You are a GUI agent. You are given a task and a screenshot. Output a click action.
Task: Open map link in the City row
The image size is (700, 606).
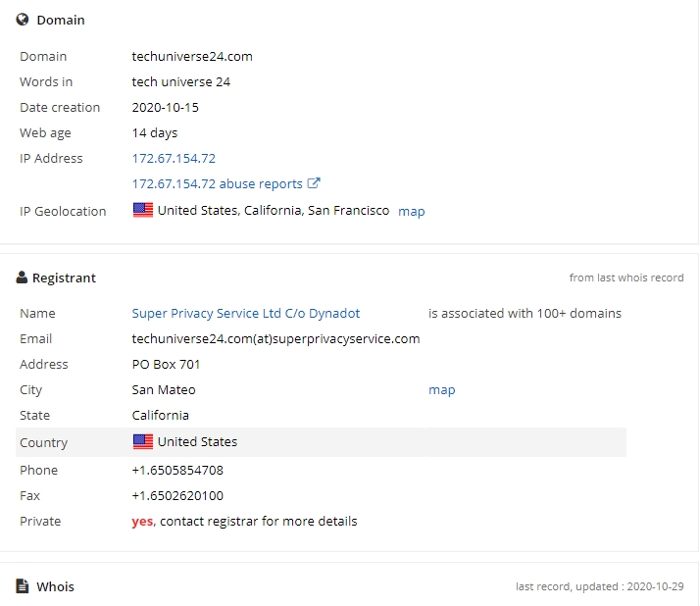(x=442, y=389)
